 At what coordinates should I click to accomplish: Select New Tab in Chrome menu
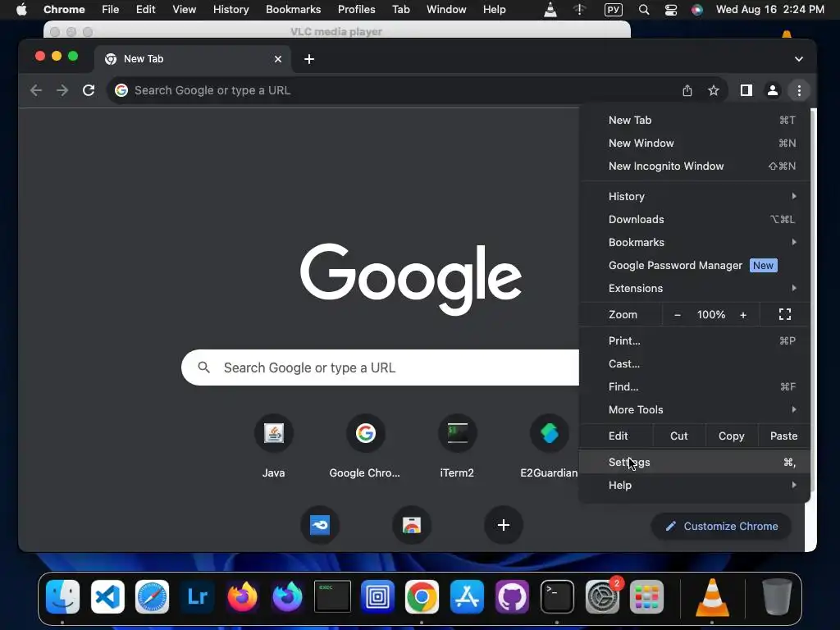pos(694,120)
